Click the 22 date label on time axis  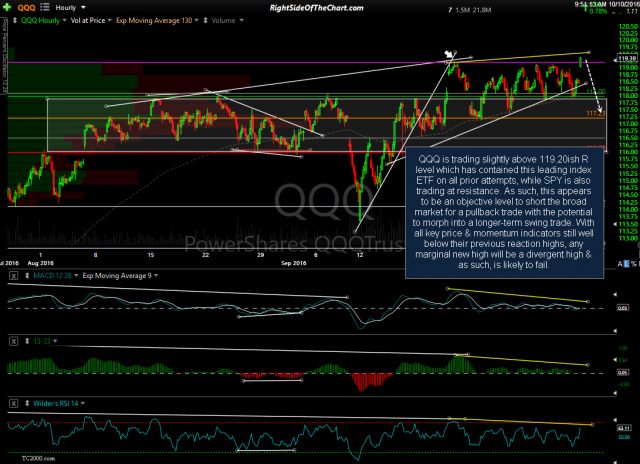tap(205, 255)
